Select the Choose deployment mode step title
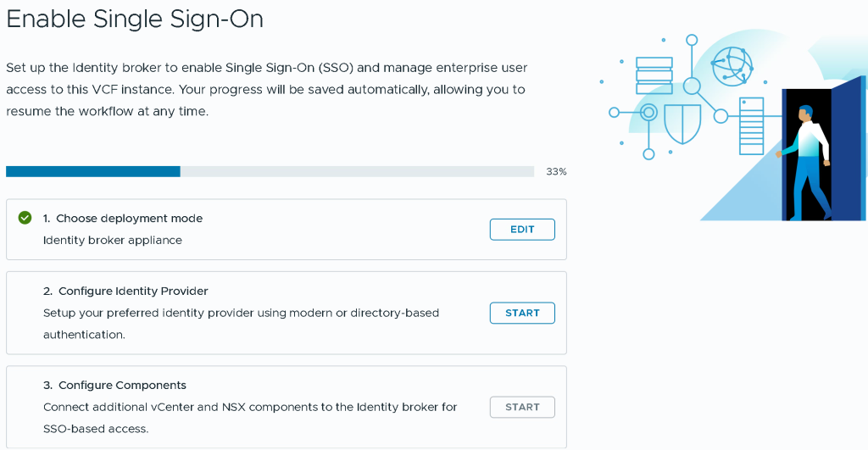 click(123, 218)
